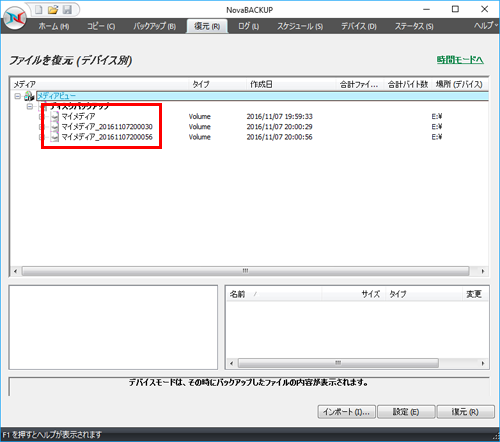500x442 pixels.
Task: Click the 時間モードへ link
Action: (460, 60)
